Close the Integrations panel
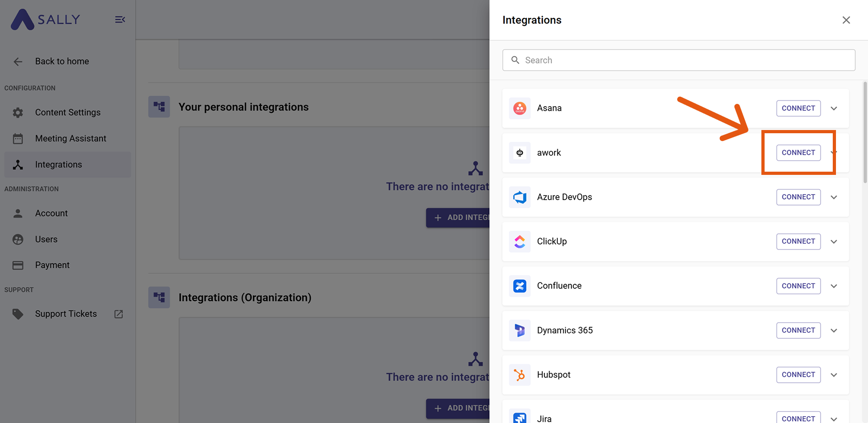The width and height of the screenshot is (868, 423). click(x=846, y=20)
